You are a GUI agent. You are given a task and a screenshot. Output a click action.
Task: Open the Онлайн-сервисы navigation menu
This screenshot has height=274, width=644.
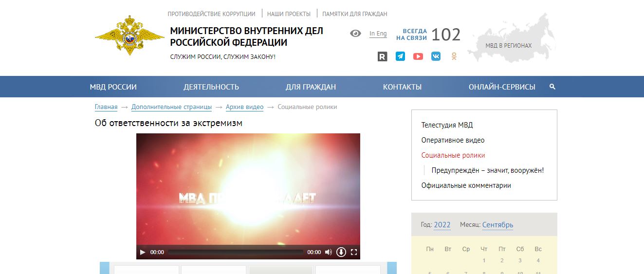tap(502, 87)
